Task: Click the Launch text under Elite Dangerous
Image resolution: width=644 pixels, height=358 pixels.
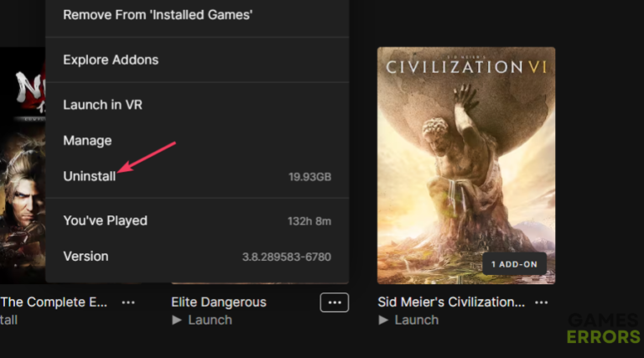Action: (x=209, y=319)
